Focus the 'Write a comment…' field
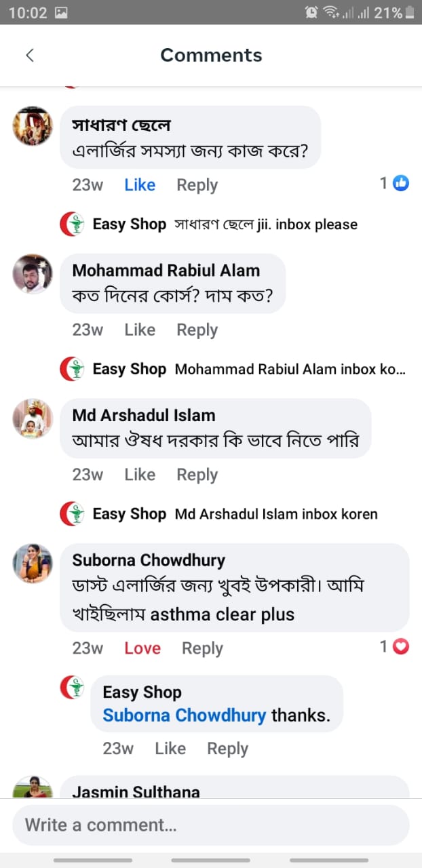 pyautogui.click(x=210, y=825)
